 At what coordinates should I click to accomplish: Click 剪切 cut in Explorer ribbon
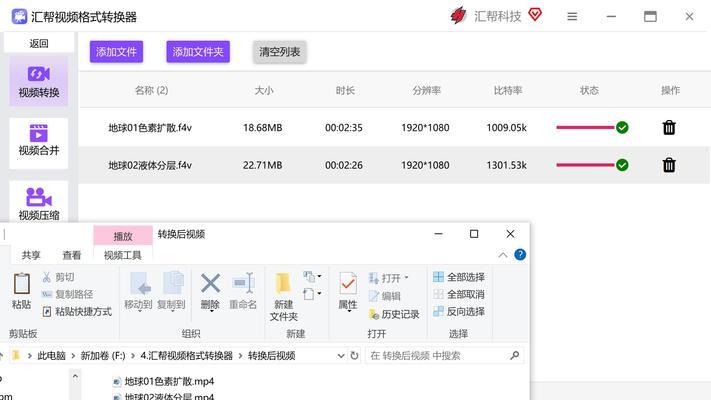coord(58,277)
